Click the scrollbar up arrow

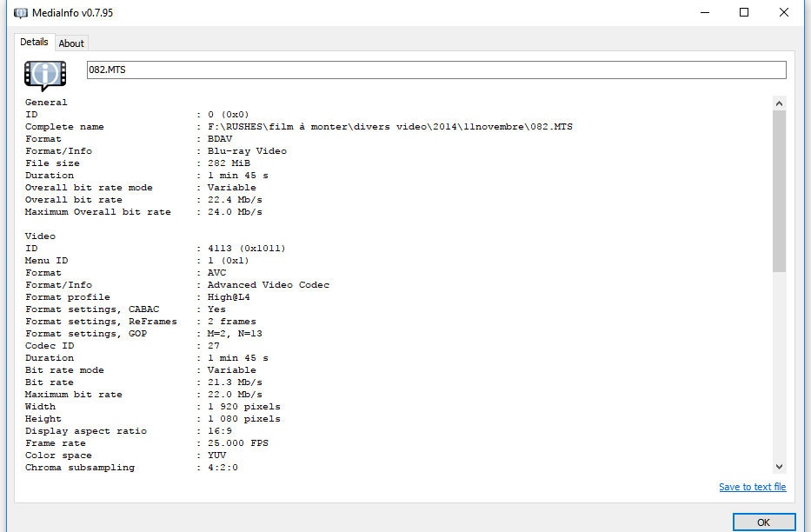(x=780, y=103)
